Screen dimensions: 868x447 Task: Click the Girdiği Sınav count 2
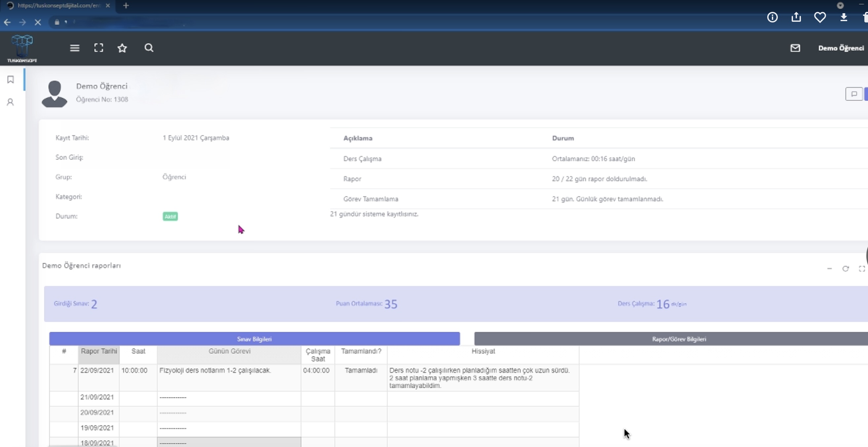pyautogui.click(x=94, y=304)
